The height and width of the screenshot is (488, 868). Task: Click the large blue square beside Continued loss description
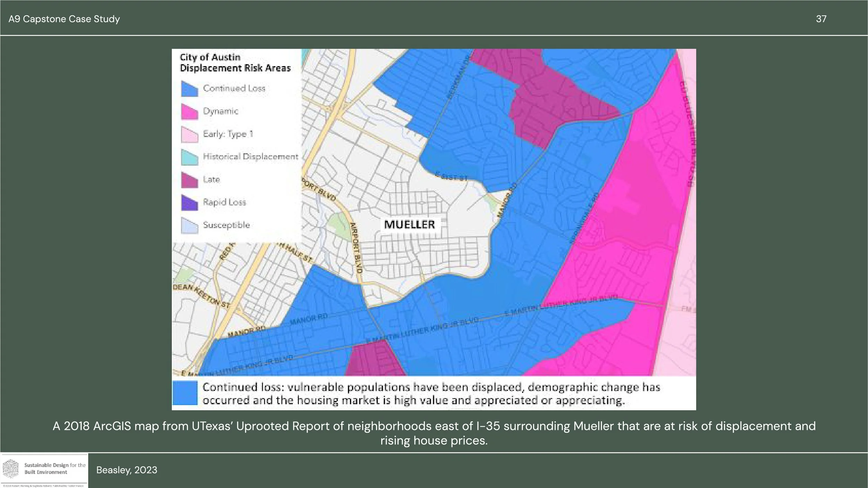pyautogui.click(x=185, y=393)
